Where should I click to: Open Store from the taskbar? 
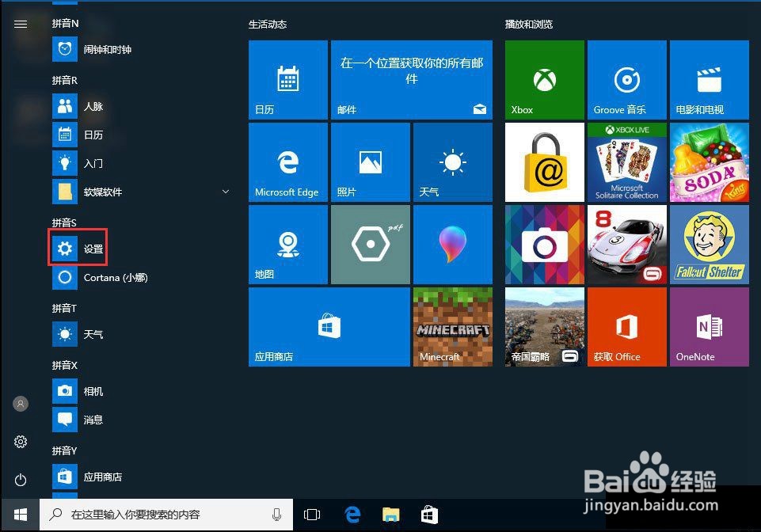pyautogui.click(x=429, y=515)
